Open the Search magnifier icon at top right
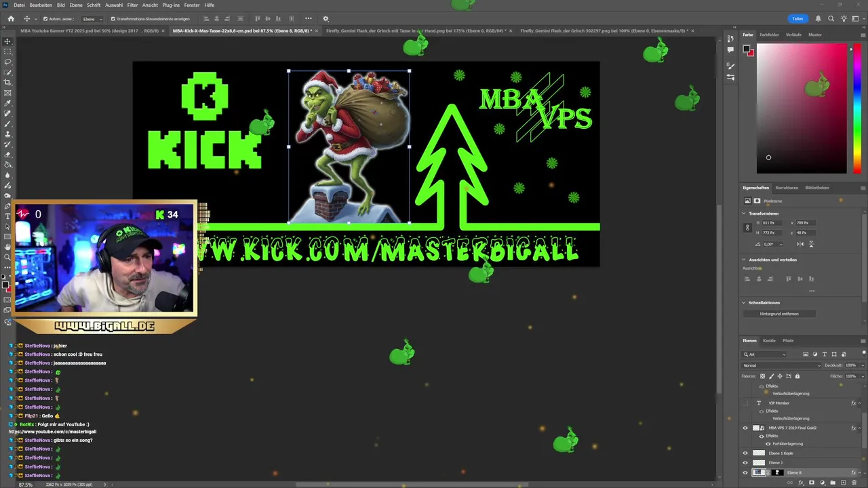The width and height of the screenshot is (868, 488). click(x=831, y=18)
